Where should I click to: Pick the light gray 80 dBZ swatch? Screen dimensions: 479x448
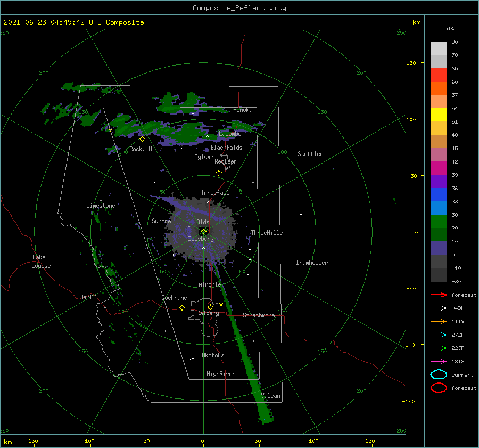(x=439, y=48)
